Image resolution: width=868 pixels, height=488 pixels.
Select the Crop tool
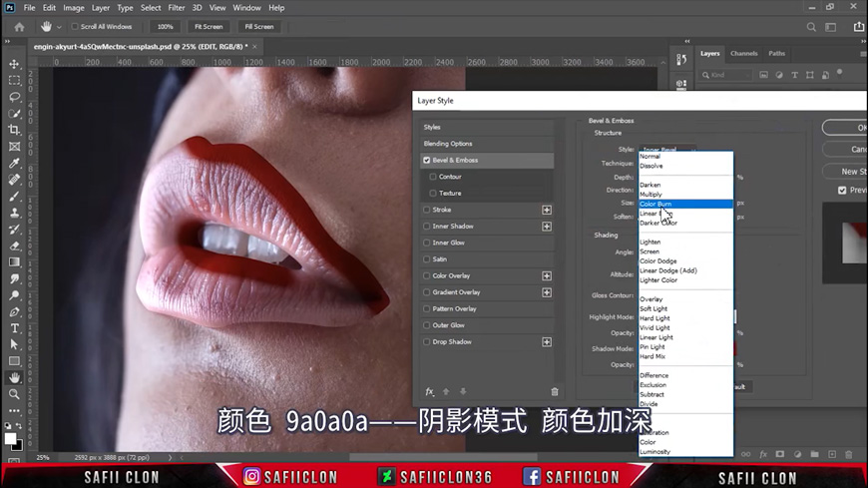(14, 130)
